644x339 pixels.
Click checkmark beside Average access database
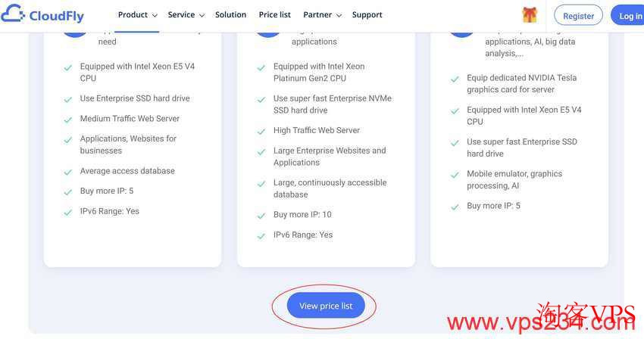pyautogui.click(x=68, y=173)
